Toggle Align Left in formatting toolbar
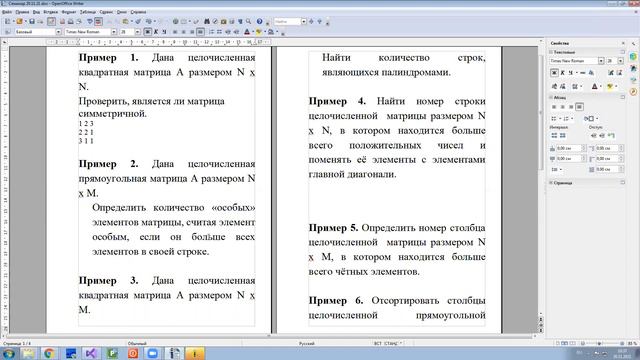 pos(175,31)
